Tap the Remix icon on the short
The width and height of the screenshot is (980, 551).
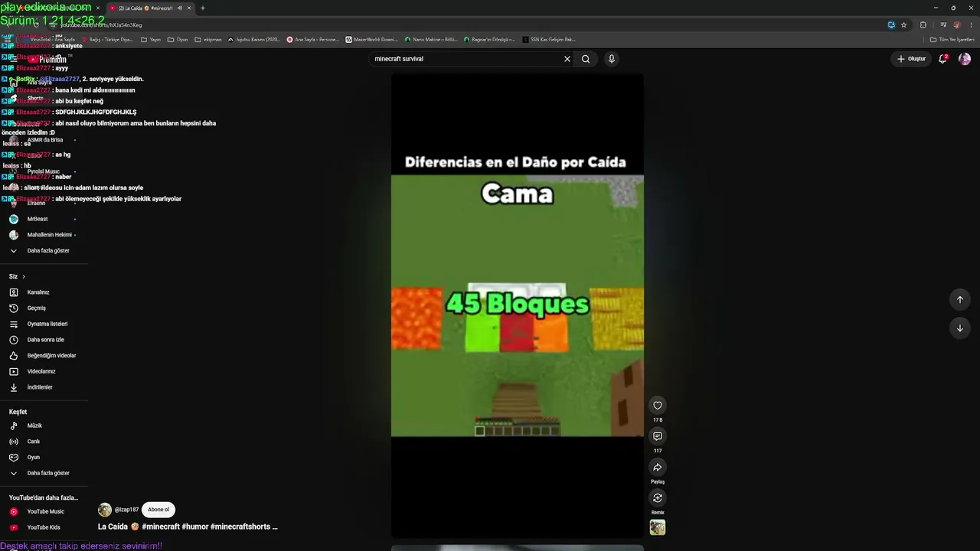click(657, 498)
